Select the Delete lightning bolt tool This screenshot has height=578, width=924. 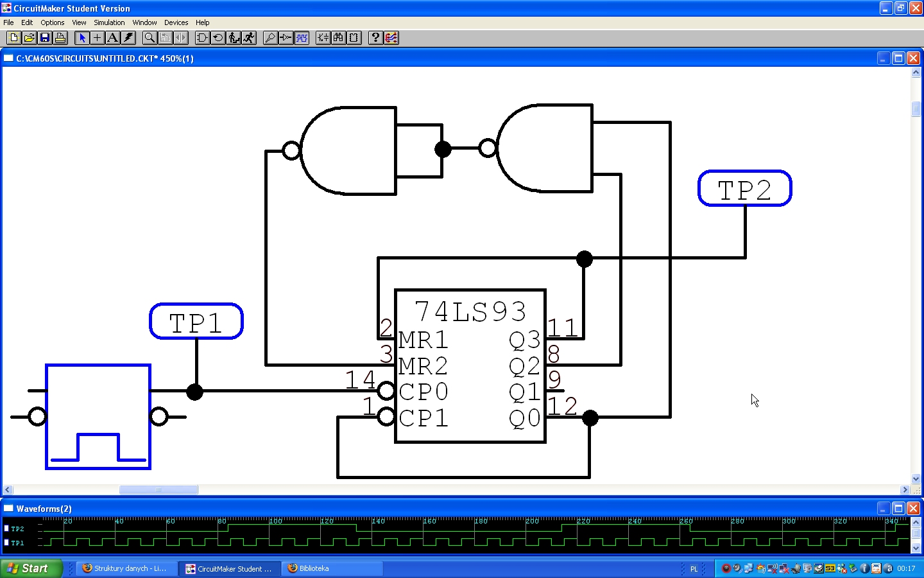pyautogui.click(x=128, y=38)
